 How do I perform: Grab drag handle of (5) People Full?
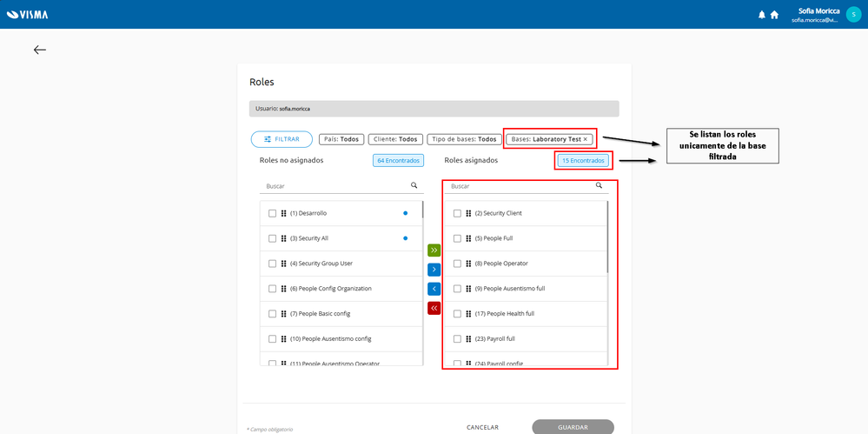click(468, 238)
